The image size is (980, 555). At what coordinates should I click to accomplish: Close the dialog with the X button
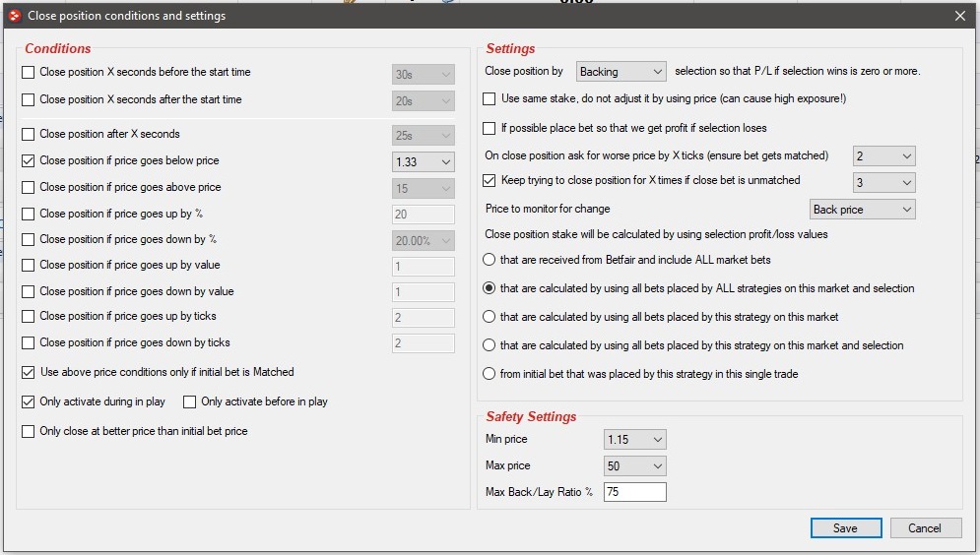tap(960, 16)
